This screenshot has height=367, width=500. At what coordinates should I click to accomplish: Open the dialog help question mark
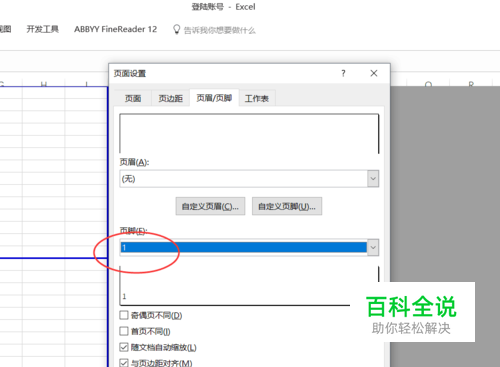[343, 73]
